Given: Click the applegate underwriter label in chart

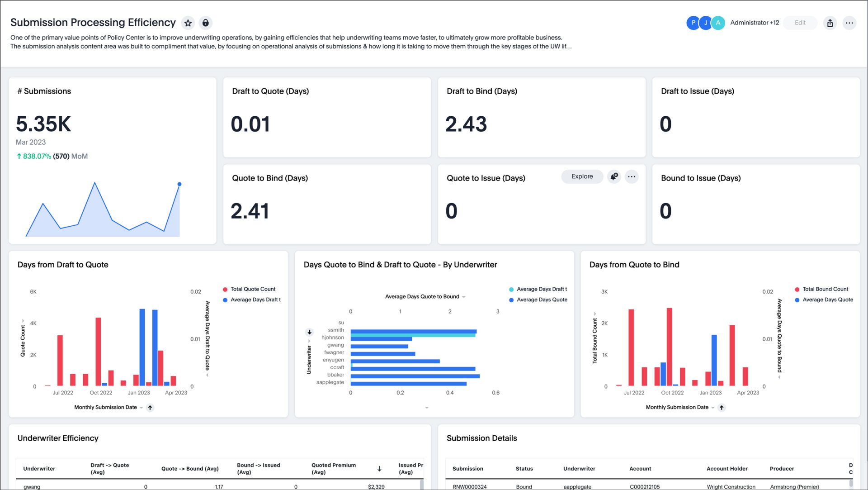Looking at the screenshot, I should [x=330, y=382].
